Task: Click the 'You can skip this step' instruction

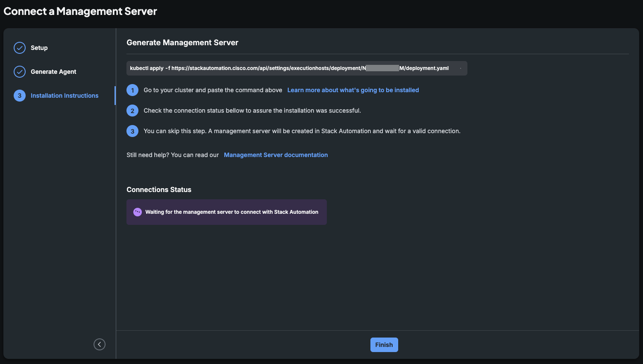Action: point(302,131)
